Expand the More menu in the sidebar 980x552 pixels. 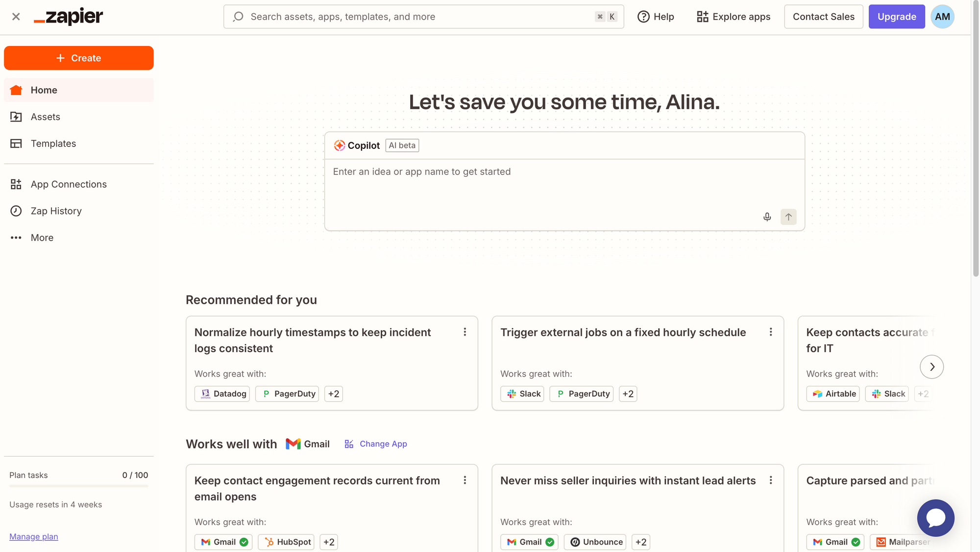click(78, 238)
